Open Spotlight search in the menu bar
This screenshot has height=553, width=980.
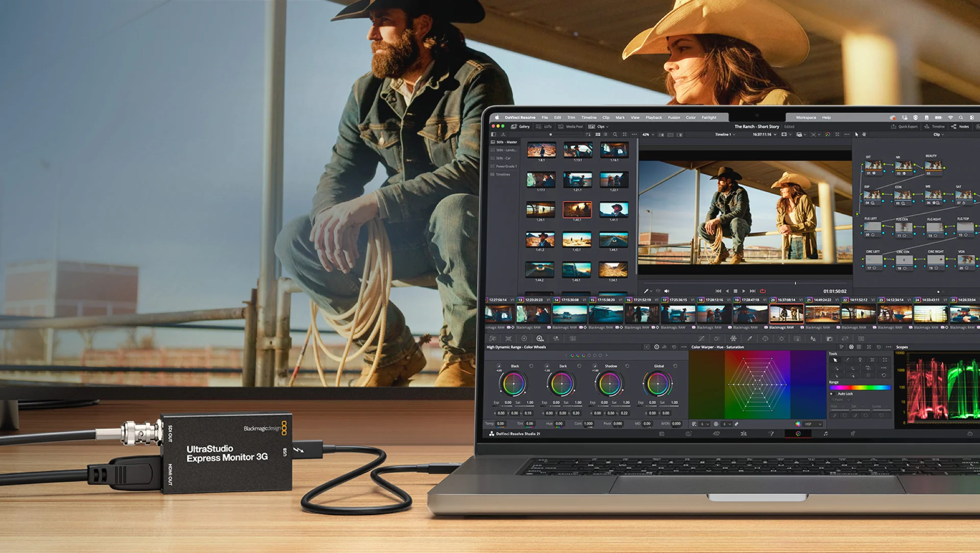961,117
